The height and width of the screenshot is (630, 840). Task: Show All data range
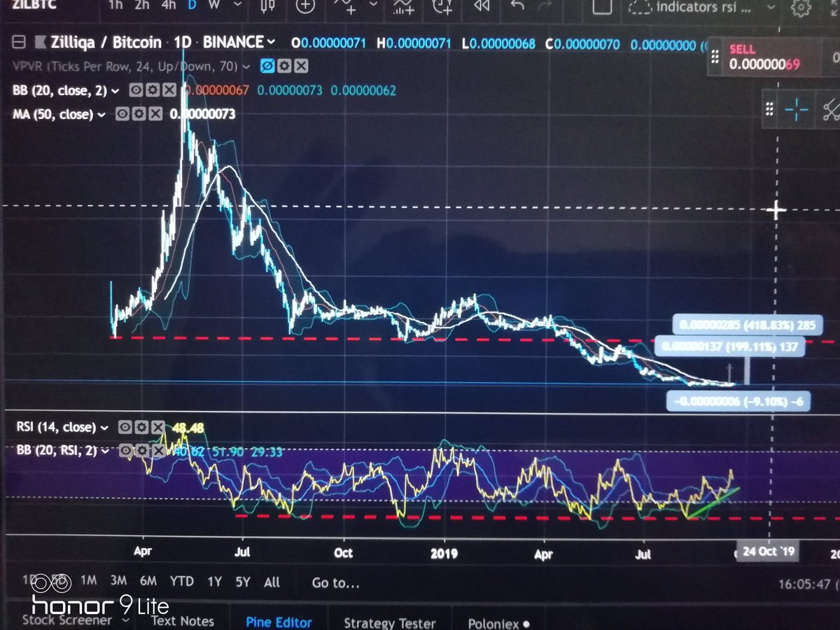point(272,582)
